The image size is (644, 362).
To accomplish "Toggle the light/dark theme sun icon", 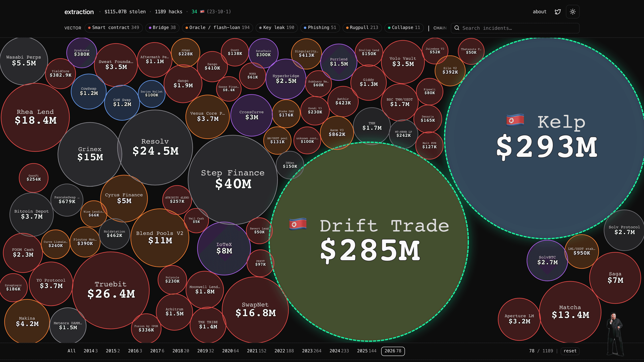I will pyautogui.click(x=573, y=12).
